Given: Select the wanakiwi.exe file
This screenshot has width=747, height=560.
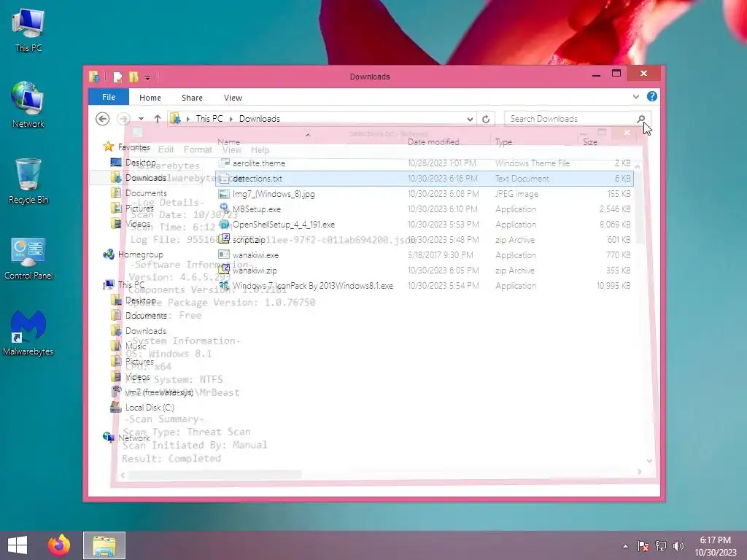Looking at the screenshot, I should (424, 255).
